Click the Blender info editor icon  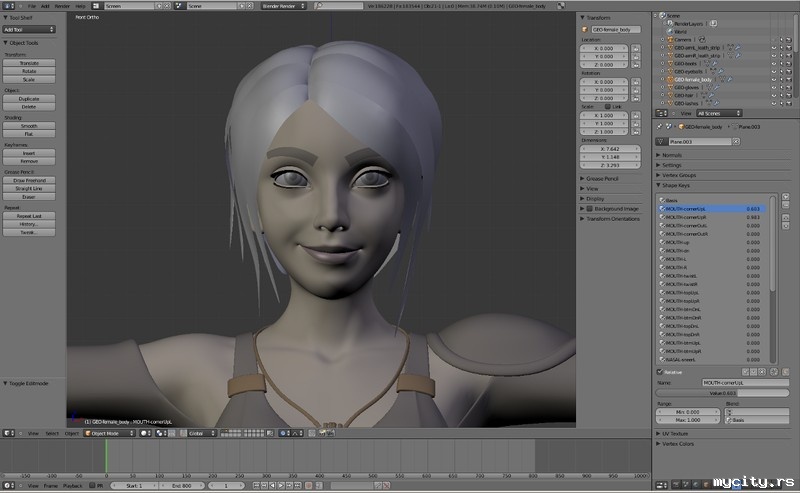click(x=8, y=5)
